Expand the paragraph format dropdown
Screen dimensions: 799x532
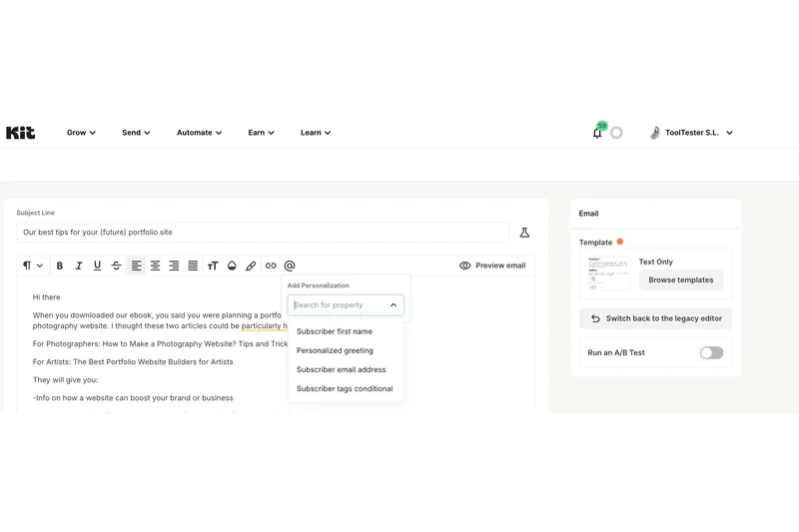(33, 266)
